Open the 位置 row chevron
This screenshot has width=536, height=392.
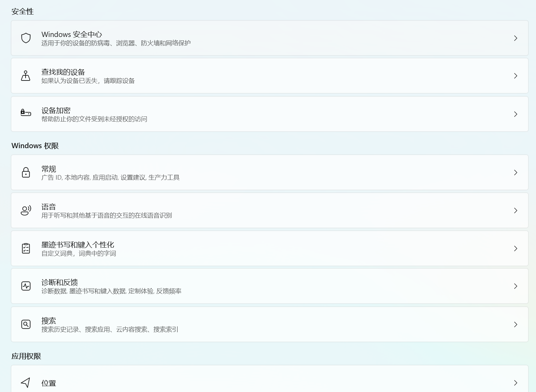pyautogui.click(x=516, y=383)
